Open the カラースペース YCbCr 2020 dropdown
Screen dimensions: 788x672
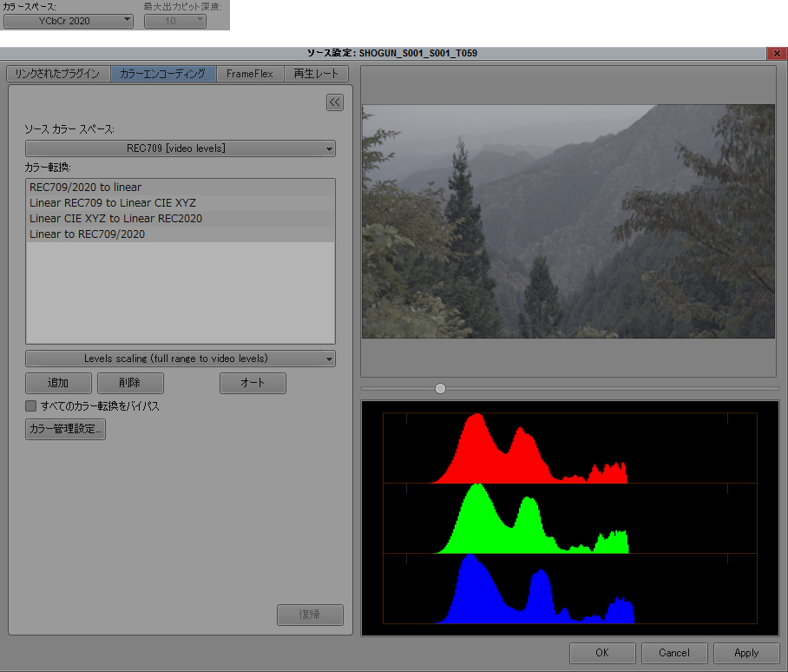click(x=69, y=21)
